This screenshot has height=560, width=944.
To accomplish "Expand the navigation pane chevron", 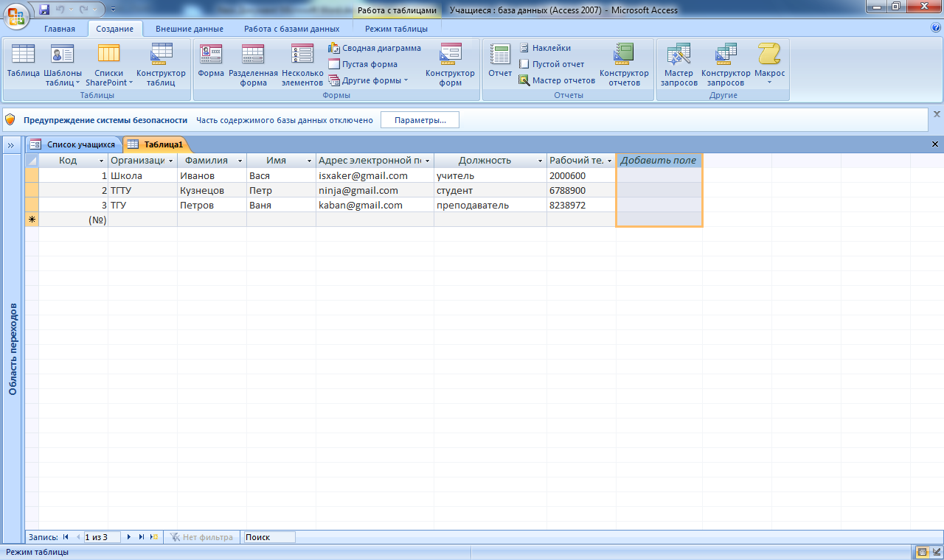I will [12, 145].
